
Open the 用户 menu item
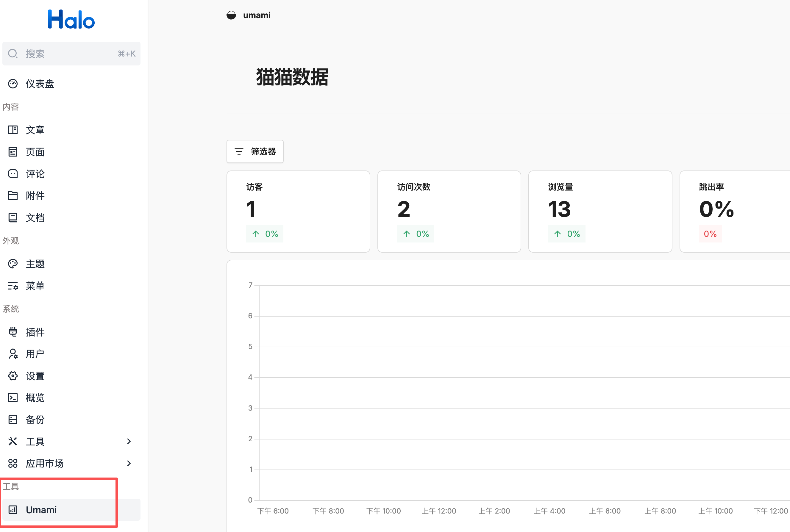[x=35, y=354]
